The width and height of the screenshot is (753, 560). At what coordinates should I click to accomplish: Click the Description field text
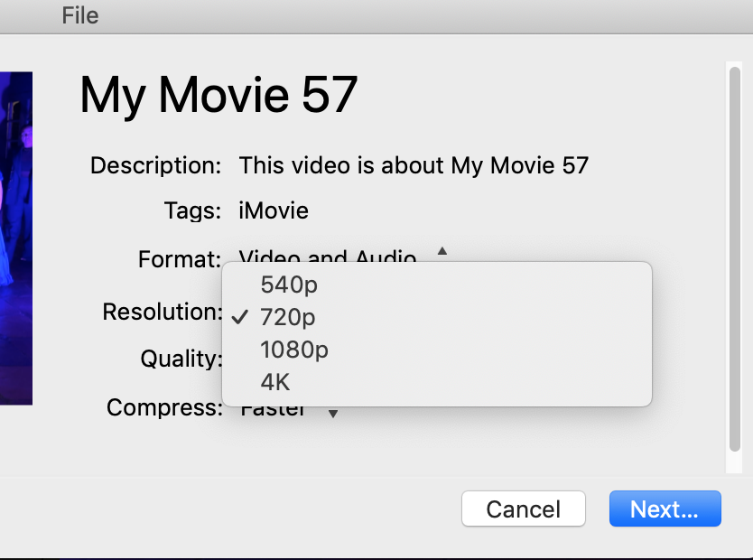tap(414, 165)
